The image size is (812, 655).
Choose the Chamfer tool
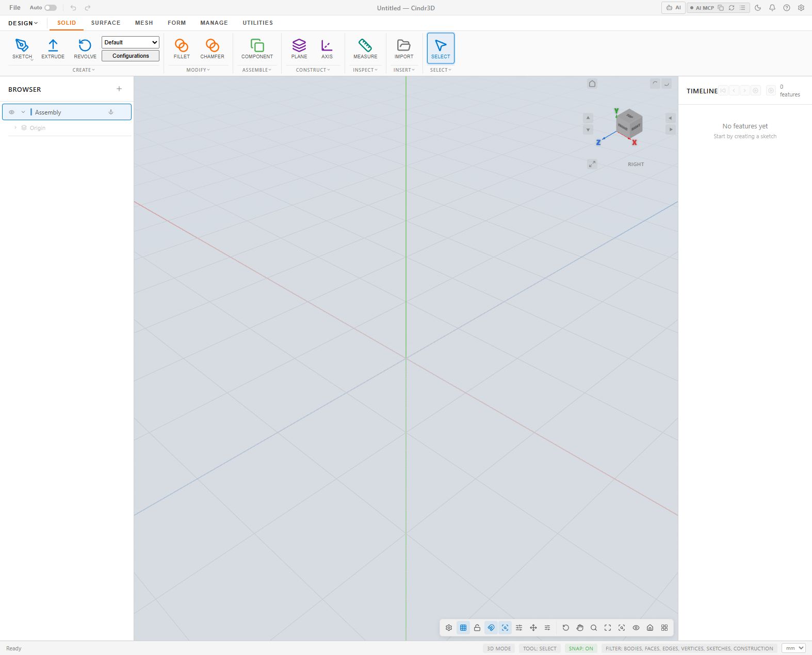212,48
